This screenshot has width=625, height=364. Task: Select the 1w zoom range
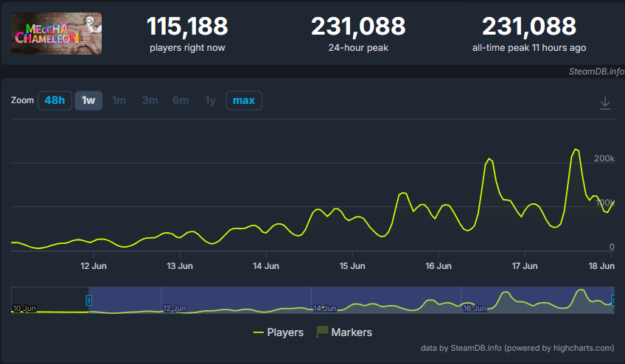tap(88, 100)
